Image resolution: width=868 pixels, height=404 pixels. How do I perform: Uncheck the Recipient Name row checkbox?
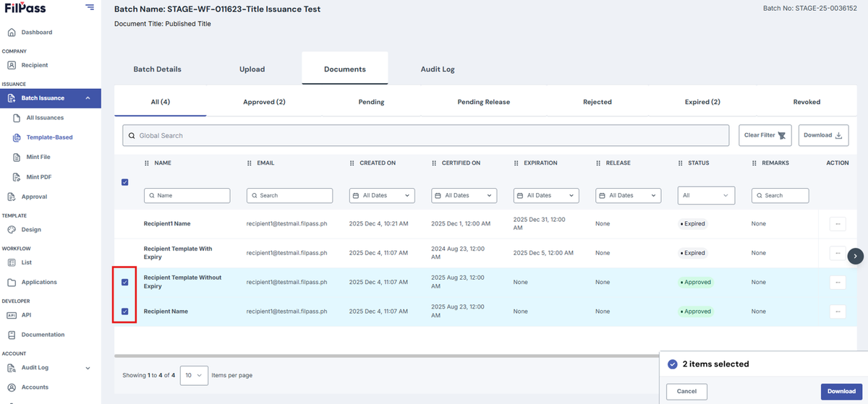pyautogui.click(x=125, y=311)
